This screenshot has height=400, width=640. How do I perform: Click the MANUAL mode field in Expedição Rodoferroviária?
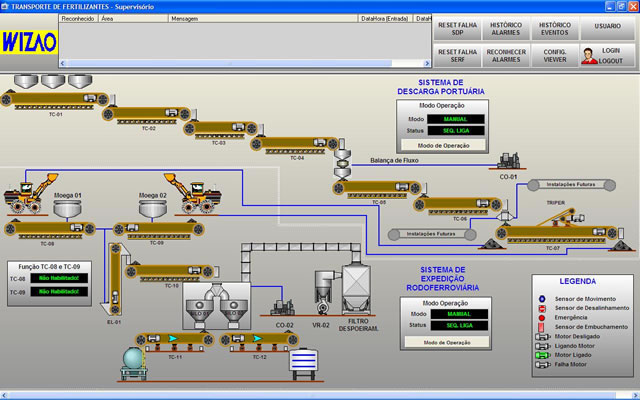click(x=459, y=314)
